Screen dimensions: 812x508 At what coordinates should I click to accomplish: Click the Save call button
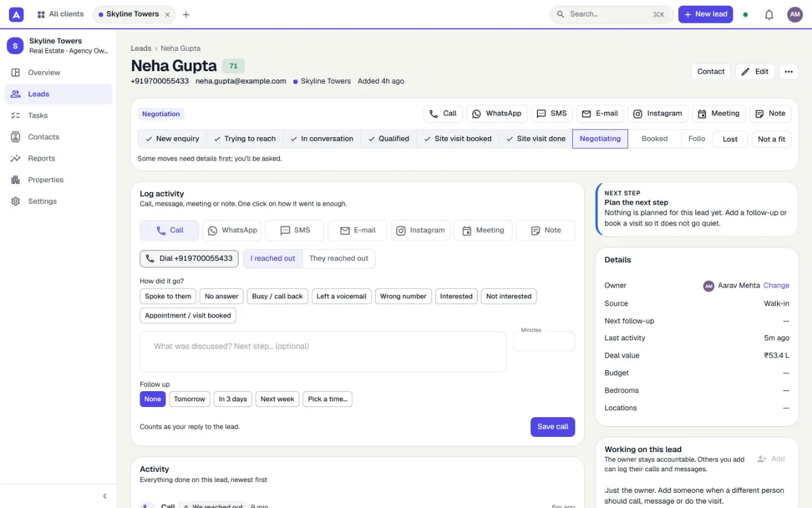[553, 427]
